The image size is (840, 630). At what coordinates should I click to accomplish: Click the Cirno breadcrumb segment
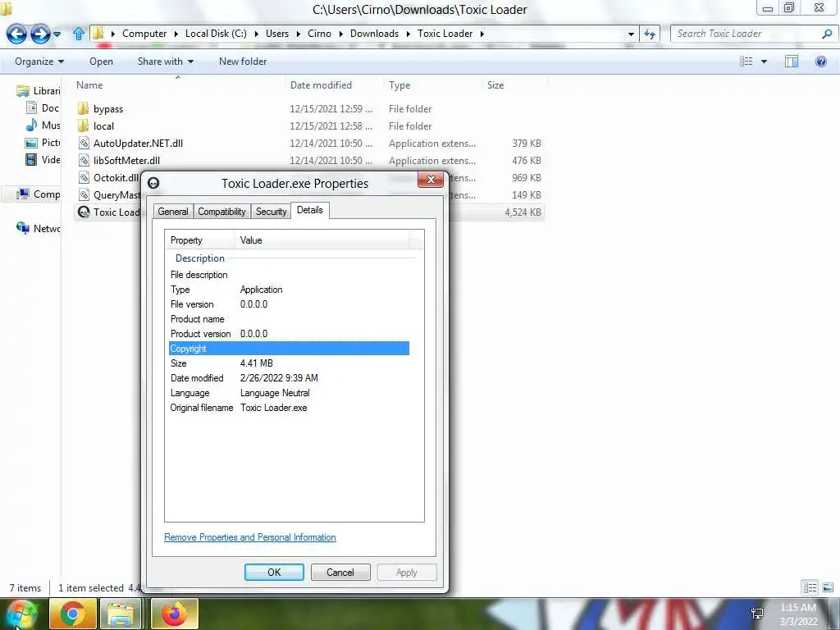319,34
